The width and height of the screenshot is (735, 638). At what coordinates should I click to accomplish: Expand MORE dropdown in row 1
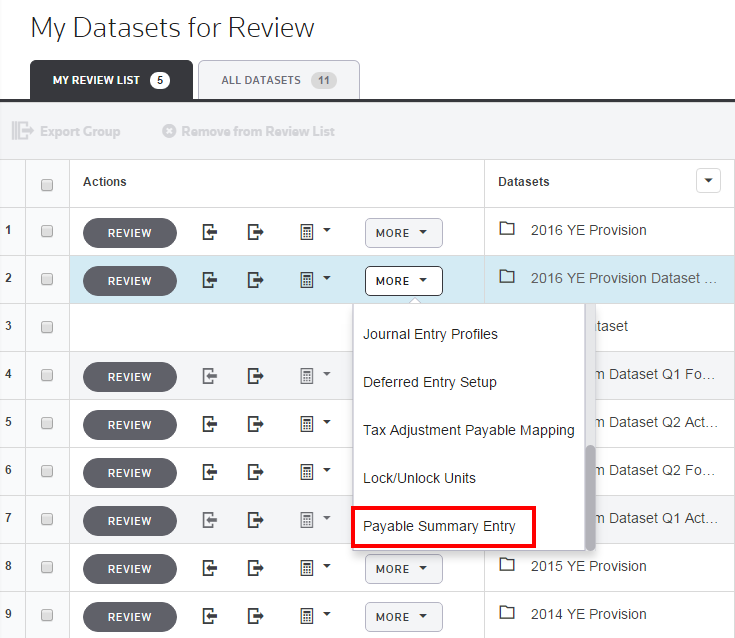(x=403, y=233)
